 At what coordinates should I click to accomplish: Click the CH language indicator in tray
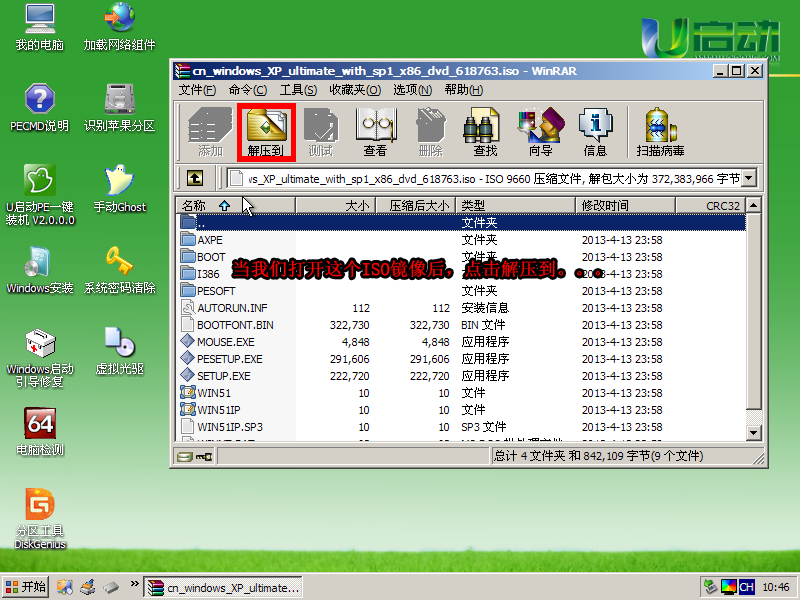[746, 587]
